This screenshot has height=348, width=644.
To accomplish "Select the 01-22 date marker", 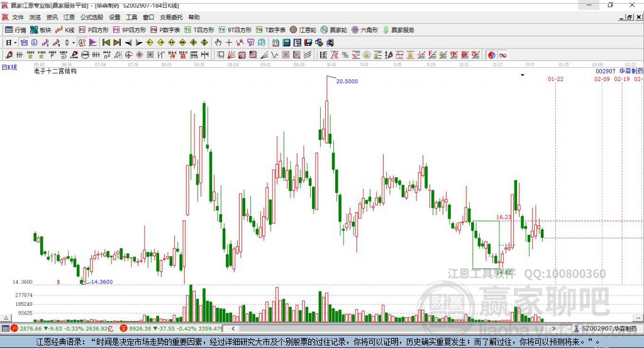I will point(555,79).
